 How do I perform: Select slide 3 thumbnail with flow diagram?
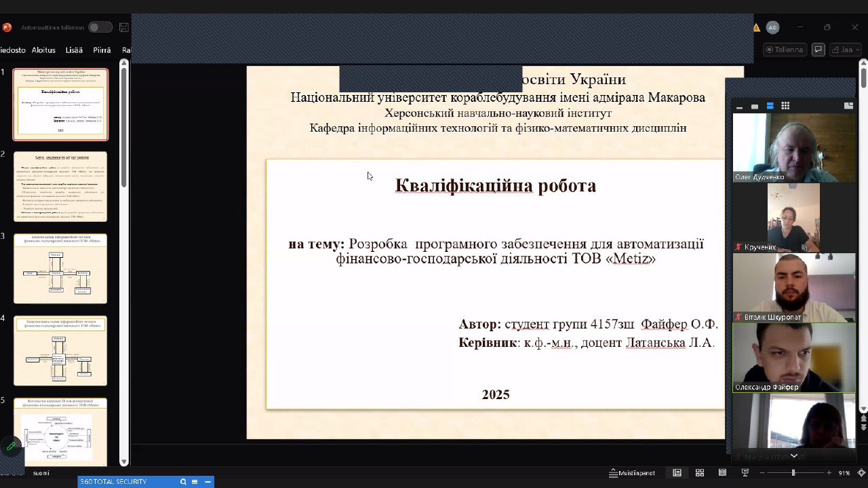point(60,269)
